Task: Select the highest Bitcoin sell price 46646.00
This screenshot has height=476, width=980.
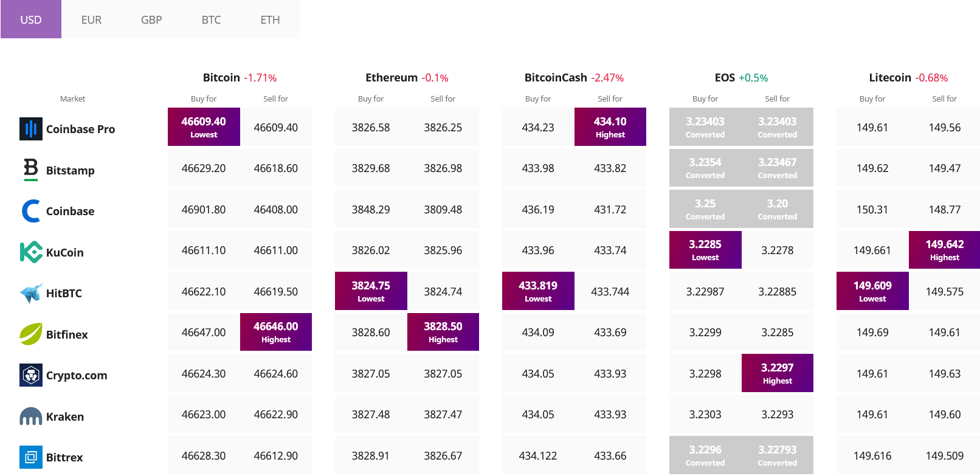Action: (x=276, y=332)
